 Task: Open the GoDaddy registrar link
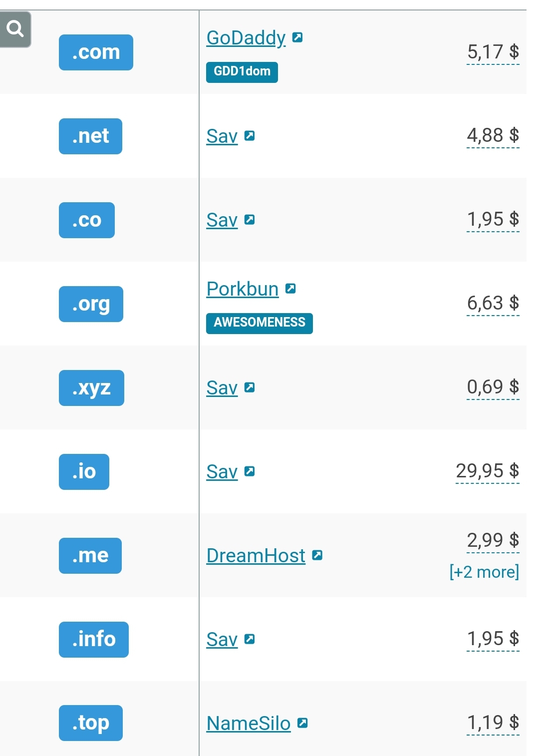pyautogui.click(x=246, y=38)
